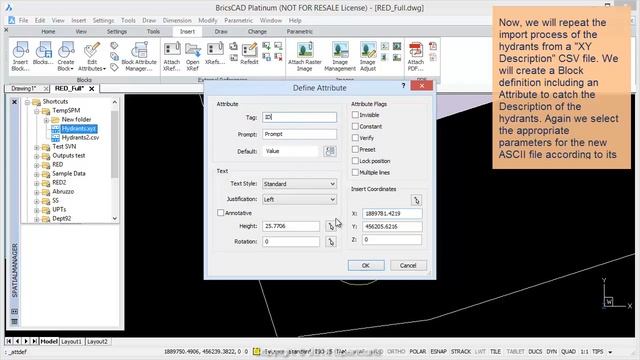Viewport: 640px width, 360px height.
Task: Pick insert coordinates on screen button
Action: point(416,200)
